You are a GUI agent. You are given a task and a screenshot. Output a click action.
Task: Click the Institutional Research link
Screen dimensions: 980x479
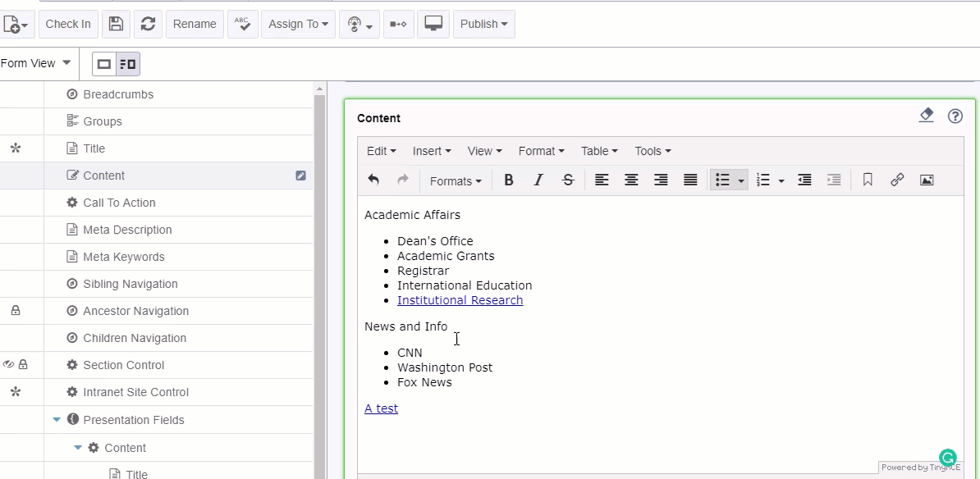tap(460, 300)
